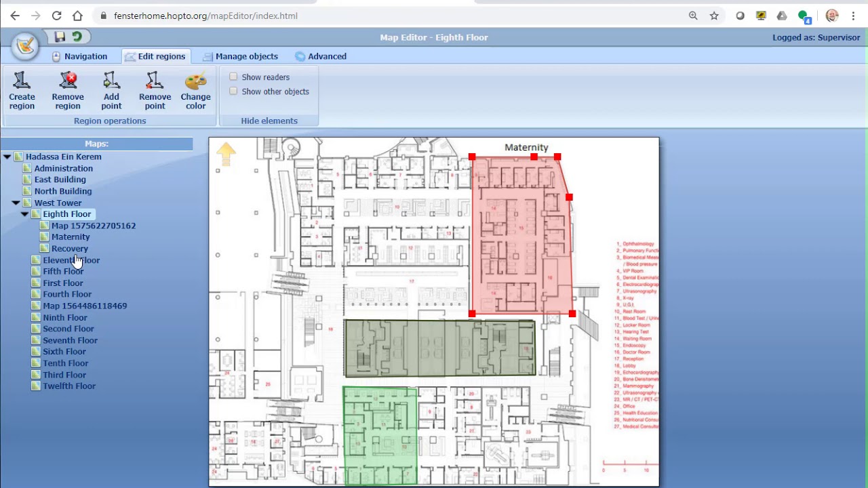The width and height of the screenshot is (868, 488).
Task: Select the dark olive region on the map
Action: coord(440,348)
